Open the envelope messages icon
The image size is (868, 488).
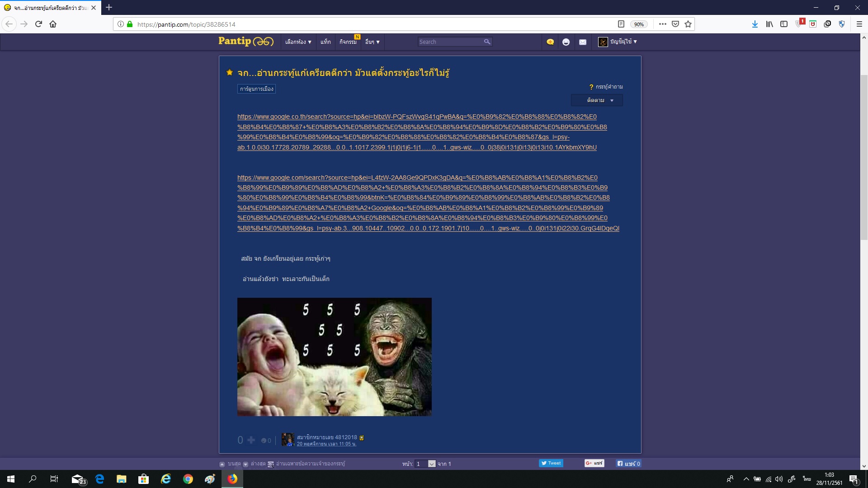[x=583, y=42]
